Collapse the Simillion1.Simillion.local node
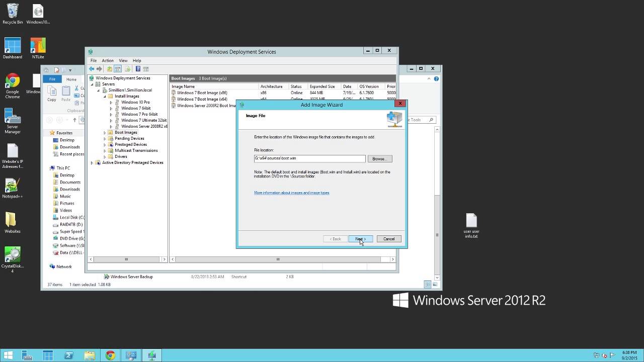 pyautogui.click(x=98, y=90)
